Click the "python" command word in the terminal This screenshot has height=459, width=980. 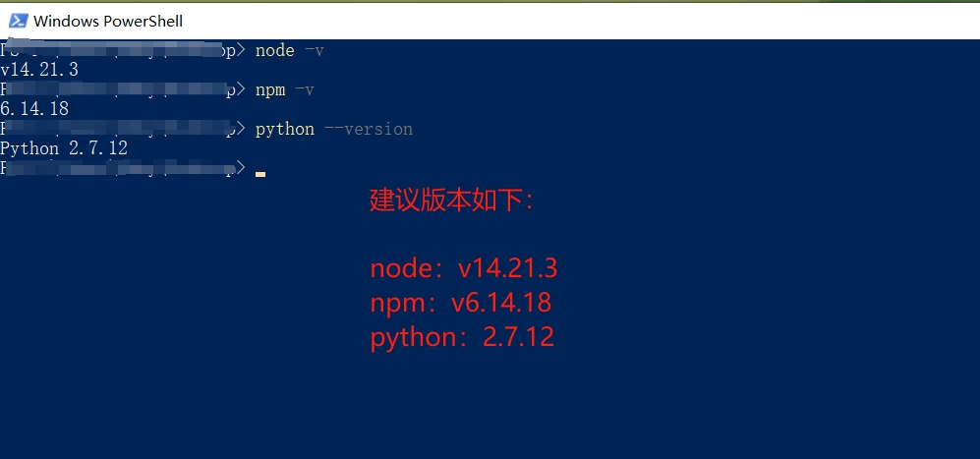click(284, 129)
